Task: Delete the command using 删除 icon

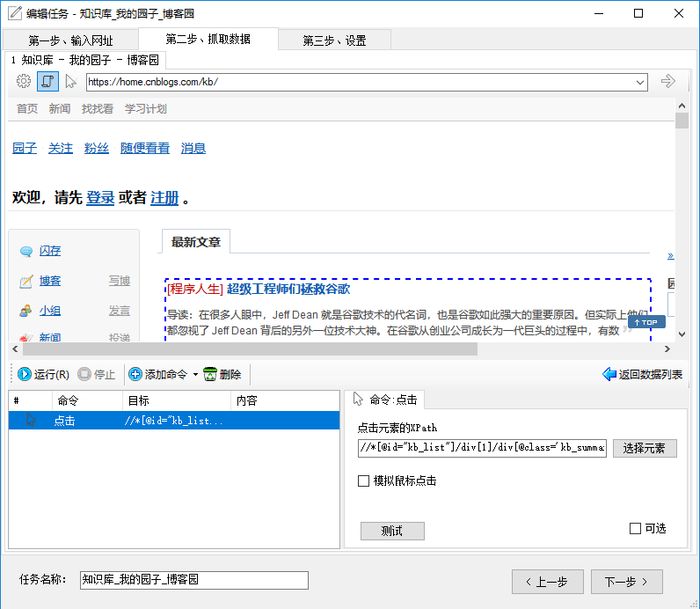Action: 222,374
